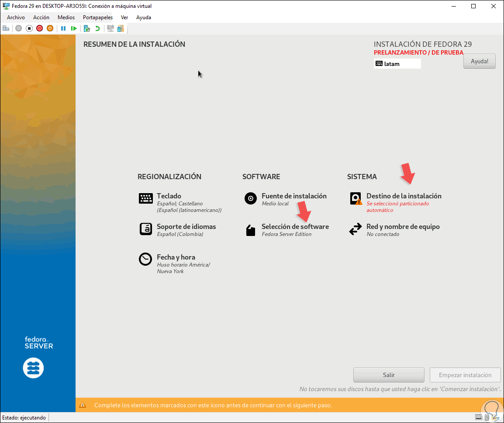Click the Fuente de instalación disc icon

[x=250, y=198]
